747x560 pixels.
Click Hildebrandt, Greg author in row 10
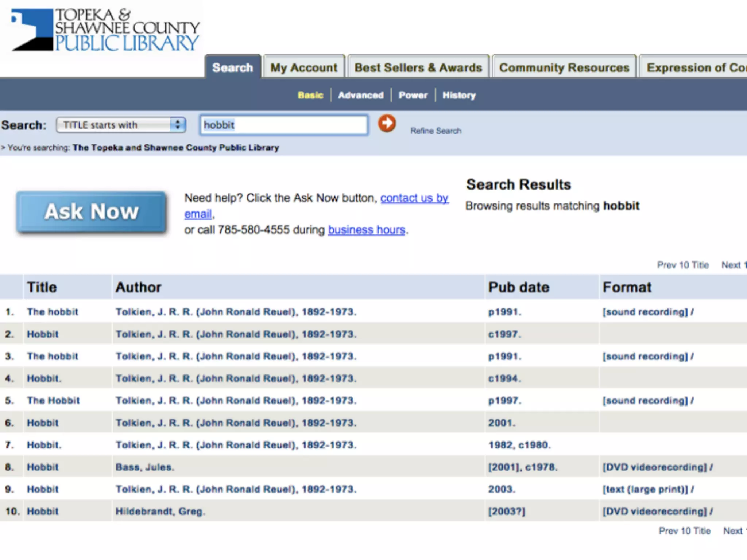(160, 512)
